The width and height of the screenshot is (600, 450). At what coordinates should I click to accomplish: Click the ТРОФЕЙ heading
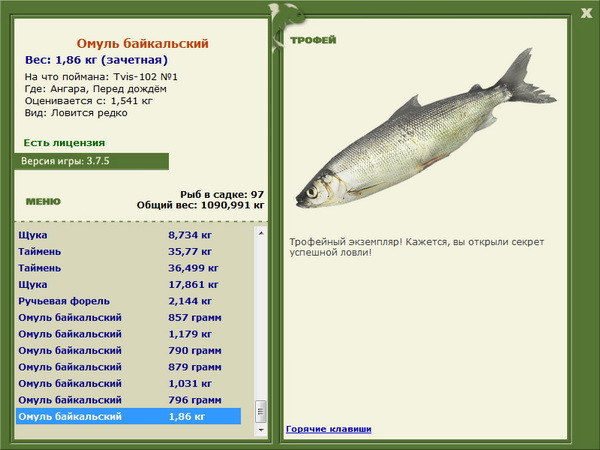click(x=313, y=40)
